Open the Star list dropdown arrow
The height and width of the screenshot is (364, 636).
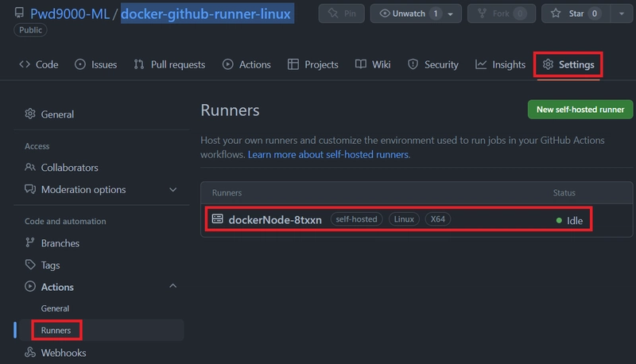tap(619, 14)
